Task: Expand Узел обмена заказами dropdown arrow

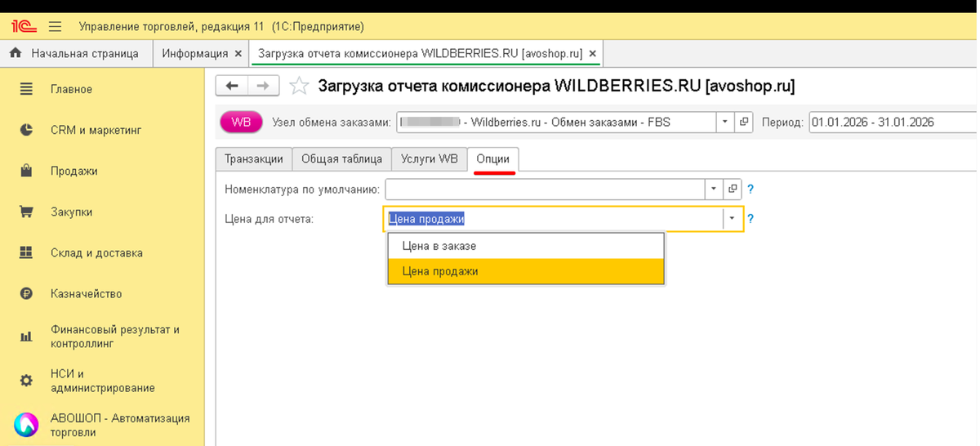Action: pyautogui.click(x=725, y=123)
